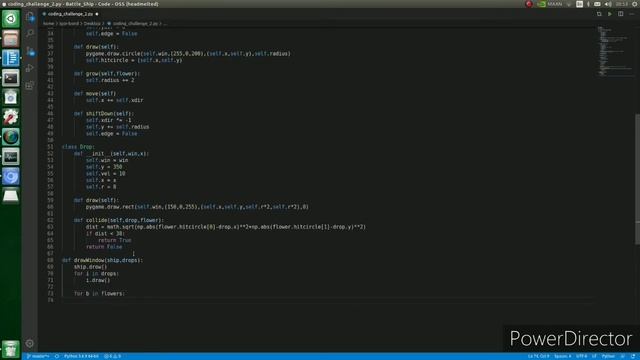
Task: Select the Python interpreter in status bar
Action: coord(81,356)
